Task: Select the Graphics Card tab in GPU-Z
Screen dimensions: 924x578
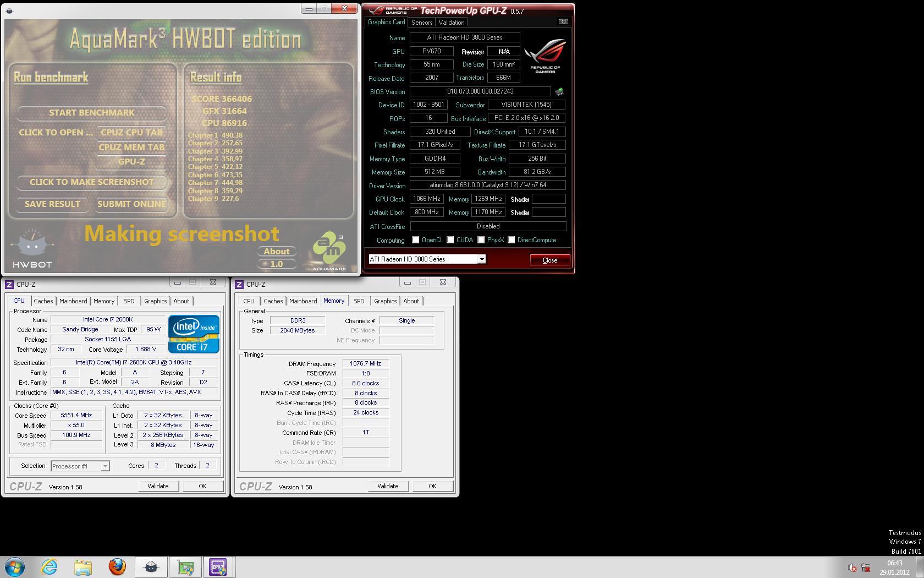Action: [x=386, y=22]
